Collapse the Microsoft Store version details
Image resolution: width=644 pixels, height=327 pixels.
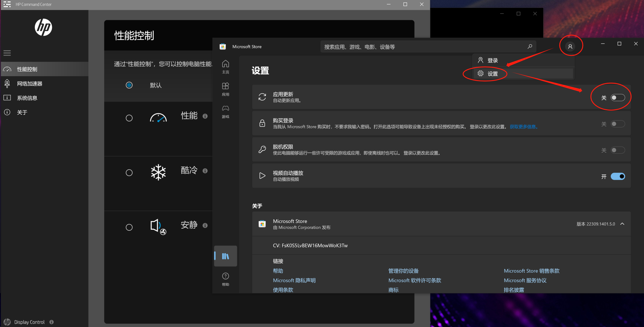(622, 224)
